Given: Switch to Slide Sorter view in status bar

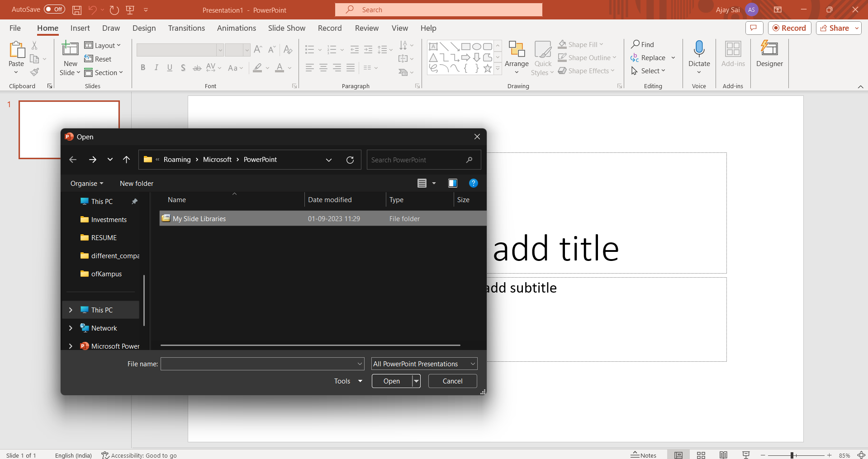Looking at the screenshot, I should [701, 455].
